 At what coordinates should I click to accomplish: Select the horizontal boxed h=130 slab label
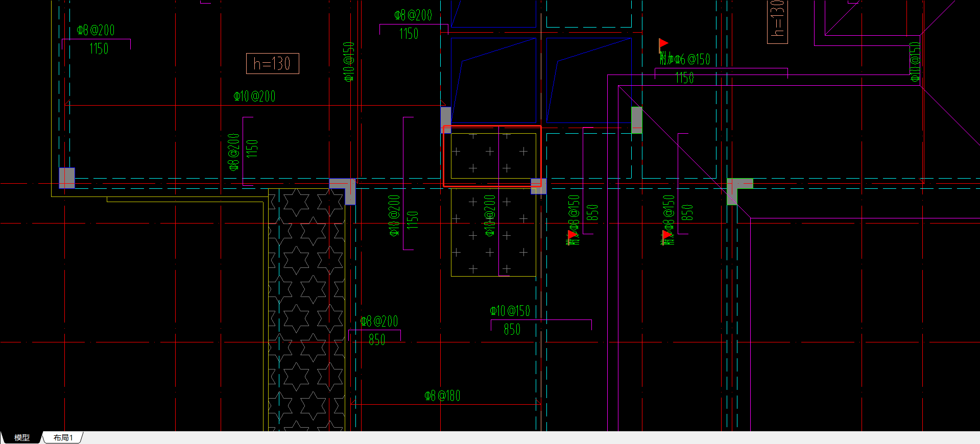pos(272,64)
